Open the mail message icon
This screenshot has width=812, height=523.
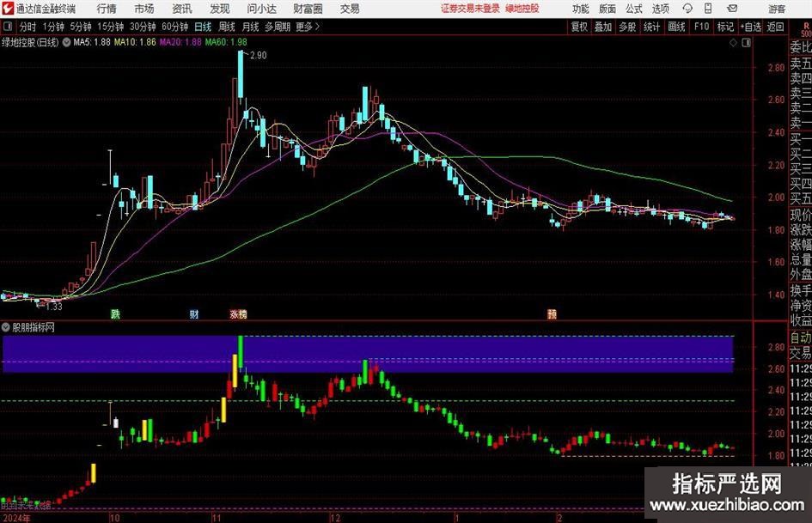(732, 9)
